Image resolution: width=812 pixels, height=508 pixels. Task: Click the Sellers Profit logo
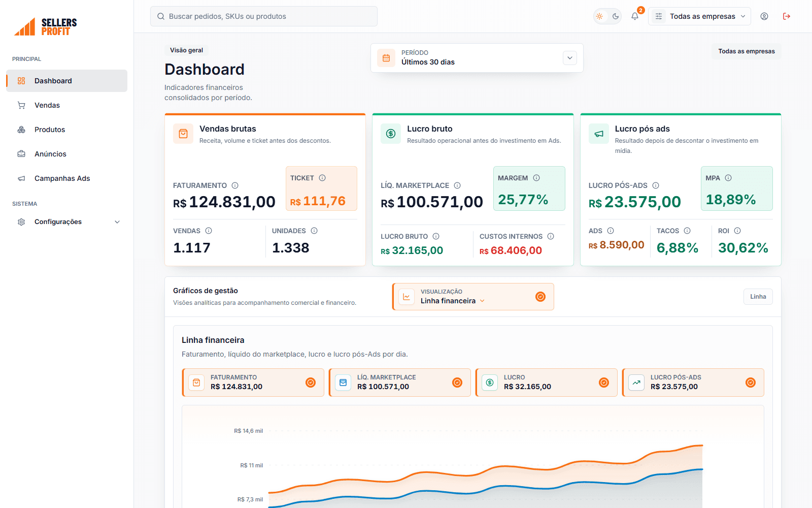click(x=46, y=27)
